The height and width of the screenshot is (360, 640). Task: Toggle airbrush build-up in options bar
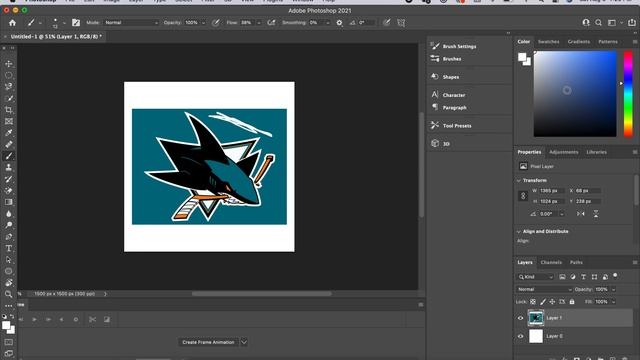[x=271, y=23]
